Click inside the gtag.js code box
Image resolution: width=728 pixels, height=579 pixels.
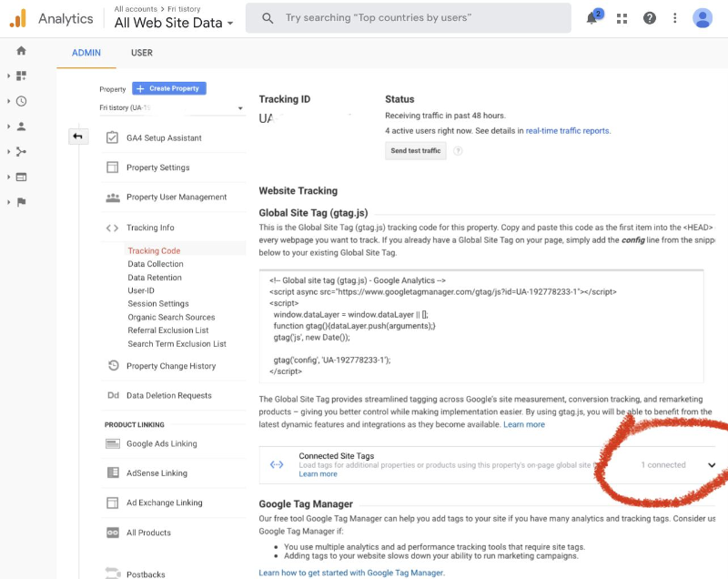click(481, 326)
